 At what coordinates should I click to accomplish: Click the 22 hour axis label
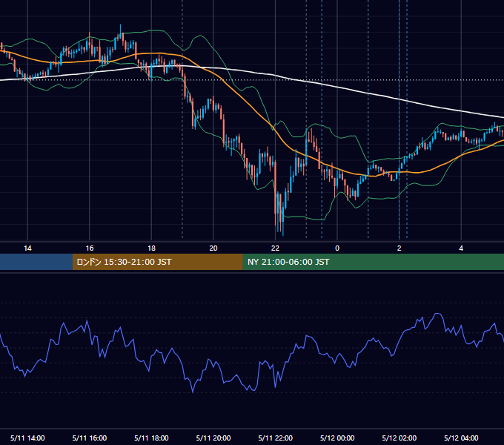pos(275,248)
